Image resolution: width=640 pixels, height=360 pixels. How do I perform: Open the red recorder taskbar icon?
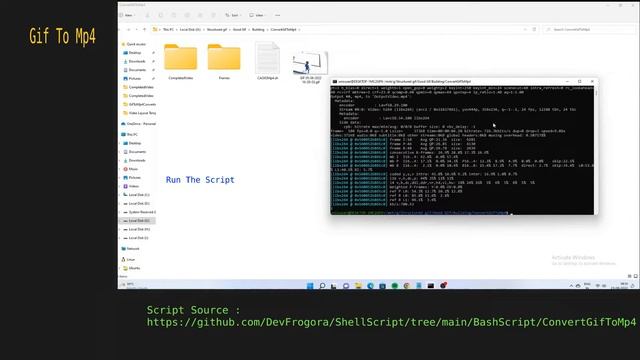(443, 285)
